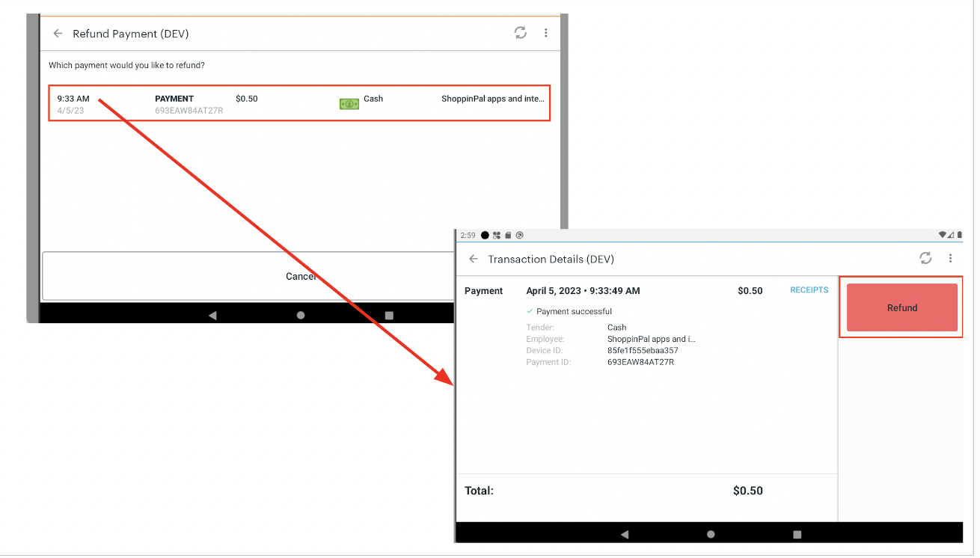Click the red Refund button
980x558 pixels.
[x=901, y=307]
